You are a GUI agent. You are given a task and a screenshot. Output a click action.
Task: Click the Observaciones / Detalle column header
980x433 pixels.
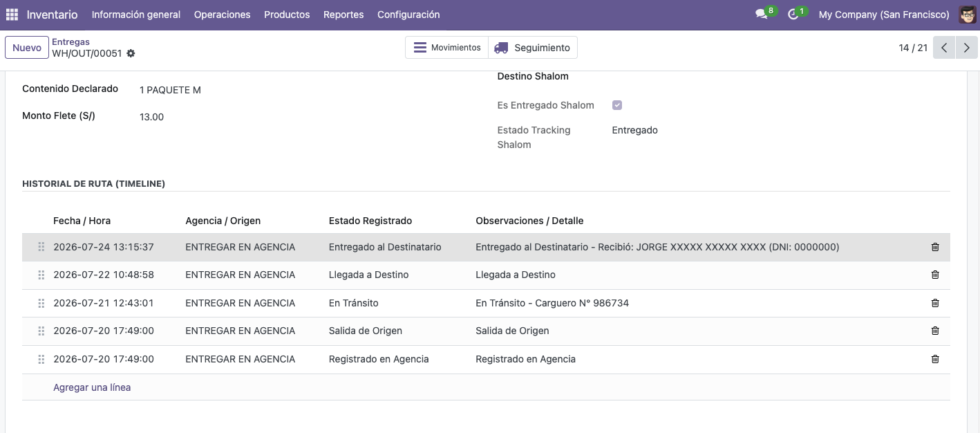pos(529,221)
